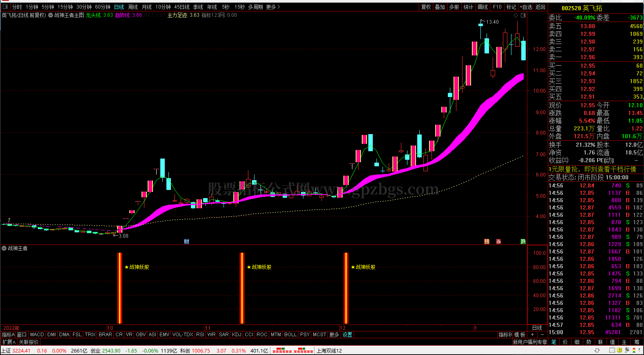Open the 战神王者主图 indicator dropdown circle
The height and width of the screenshot is (355, 644).
pos(51,15)
